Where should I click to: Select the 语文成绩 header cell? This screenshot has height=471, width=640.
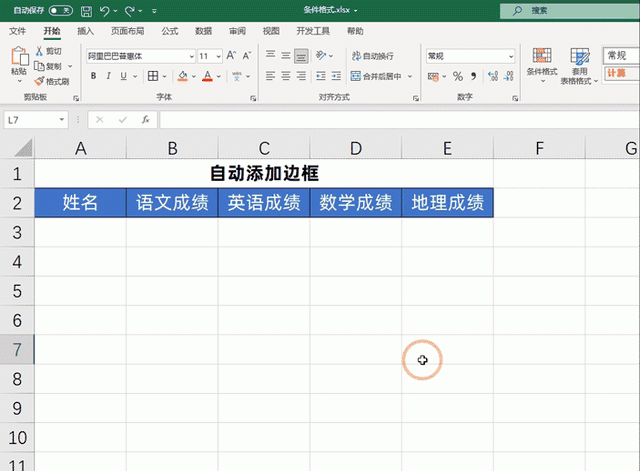pos(172,202)
